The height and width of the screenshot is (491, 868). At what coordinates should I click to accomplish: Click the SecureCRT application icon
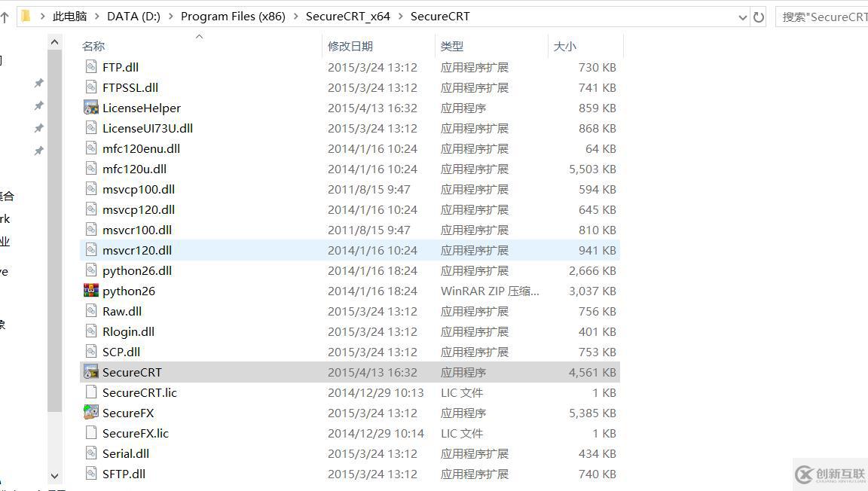91,372
